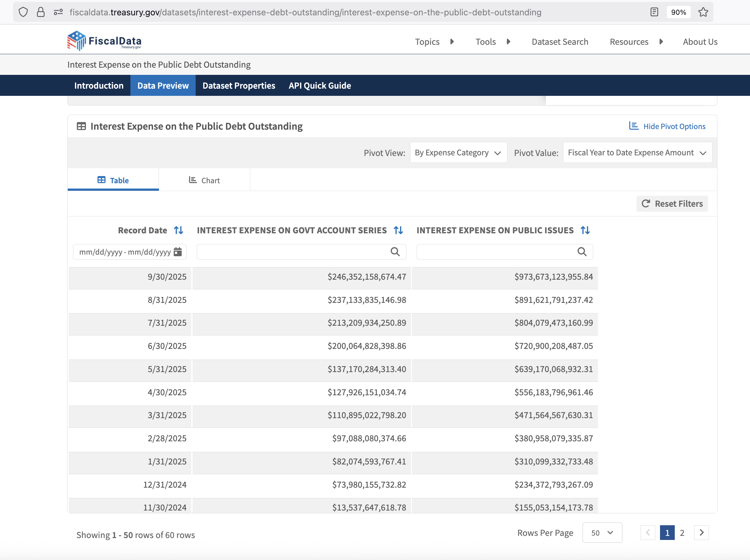
Task: Click the Record Date range input field
Action: [125, 252]
